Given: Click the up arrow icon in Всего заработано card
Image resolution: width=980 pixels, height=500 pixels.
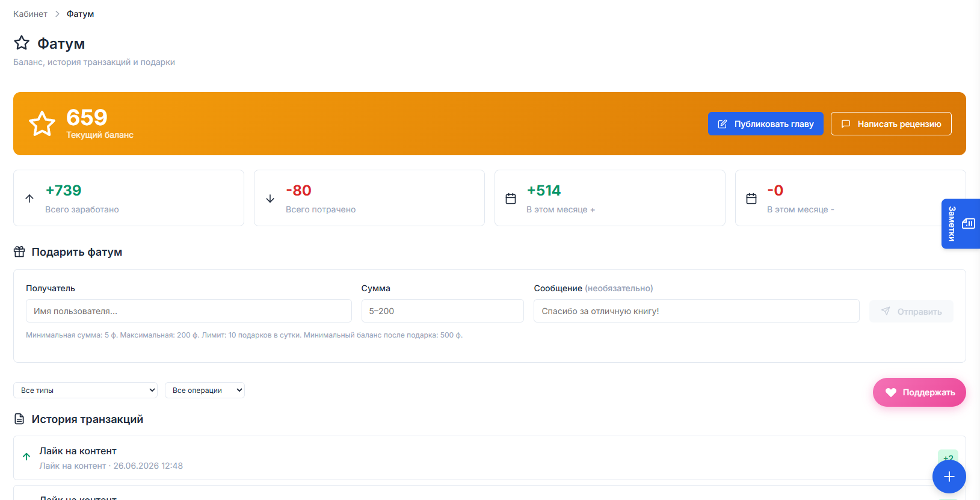Looking at the screenshot, I should [29, 199].
